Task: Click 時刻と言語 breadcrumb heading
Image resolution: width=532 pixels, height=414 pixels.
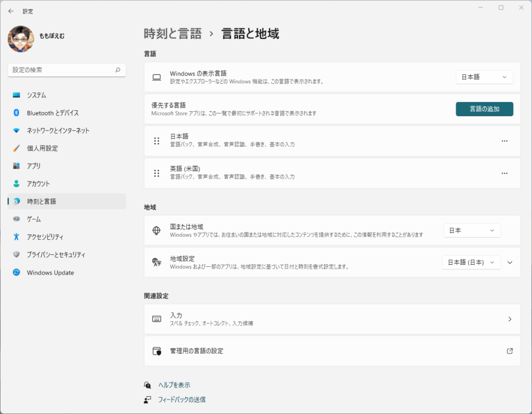Action: click(172, 34)
